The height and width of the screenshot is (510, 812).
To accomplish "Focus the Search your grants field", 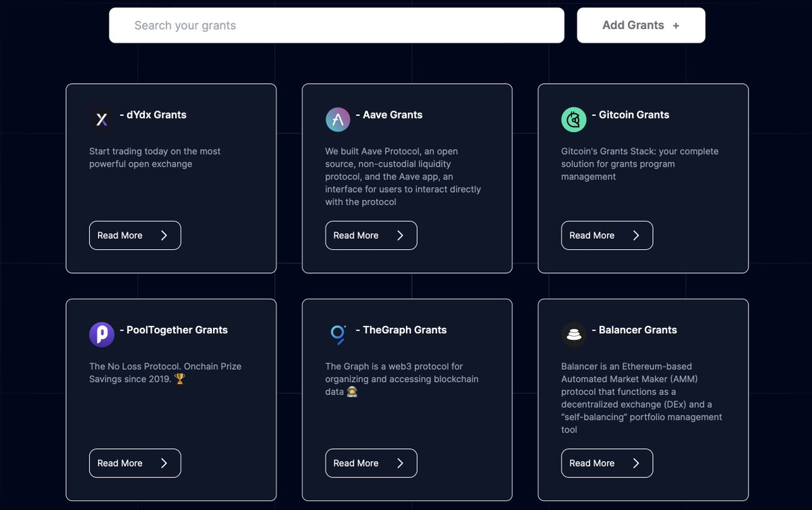I will (x=336, y=26).
